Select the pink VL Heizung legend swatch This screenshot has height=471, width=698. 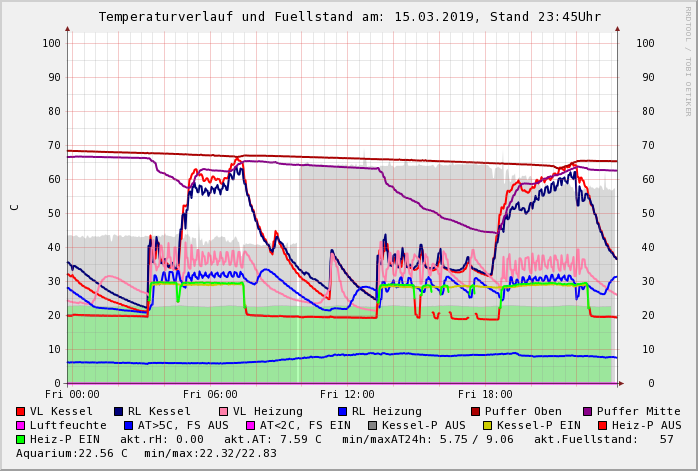(223, 411)
